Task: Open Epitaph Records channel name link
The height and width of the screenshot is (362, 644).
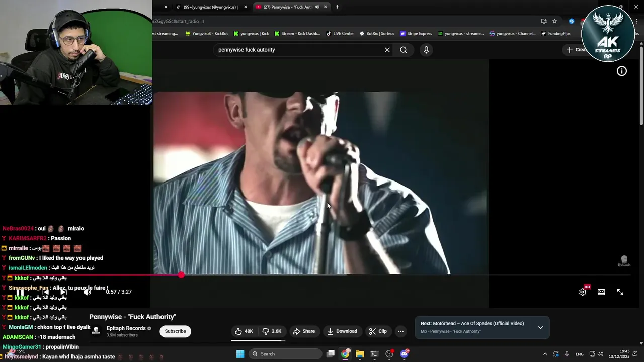Action: 126,328
